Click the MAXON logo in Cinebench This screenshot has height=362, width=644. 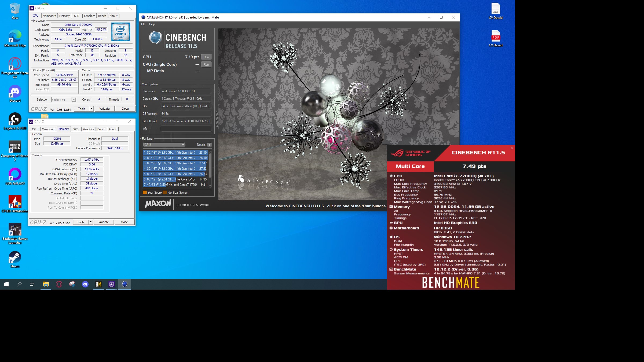(158, 204)
